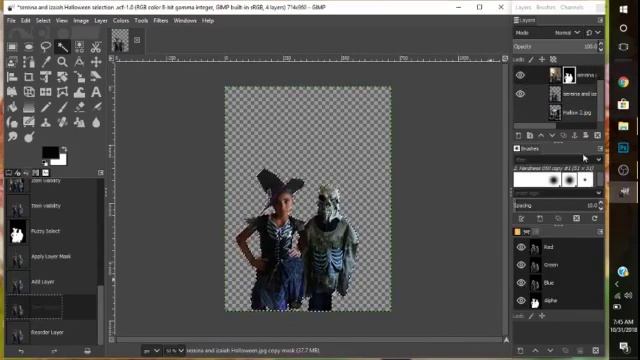Open the Windows menu
This screenshot has width=640, height=360.
(x=185, y=20)
